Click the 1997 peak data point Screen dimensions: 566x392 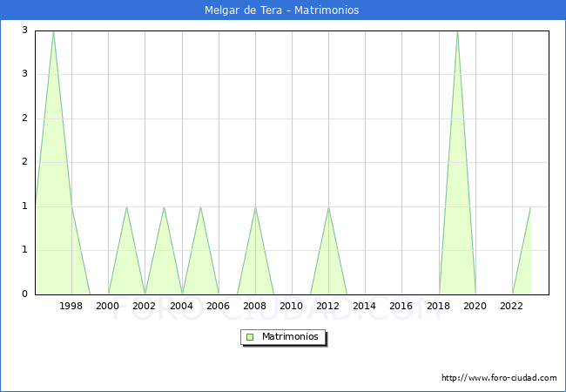[53, 31]
